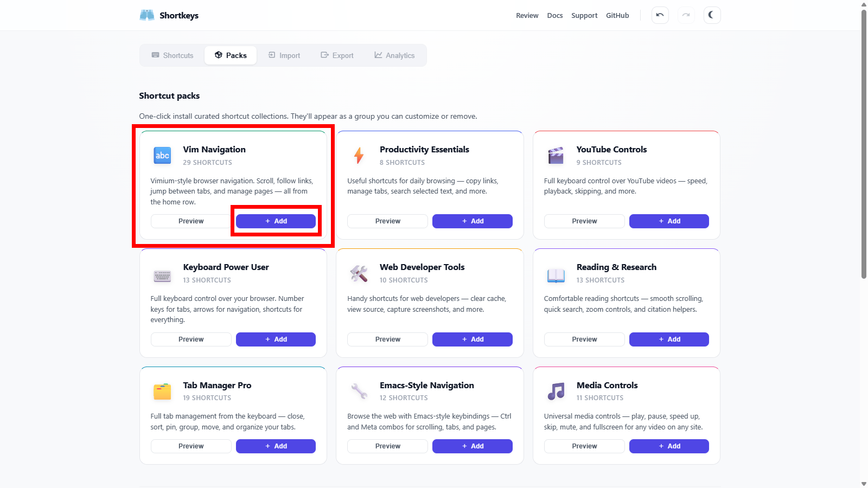The width and height of the screenshot is (868, 488).
Task: Click the Vim Navigation abc icon
Action: coord(162,156)
